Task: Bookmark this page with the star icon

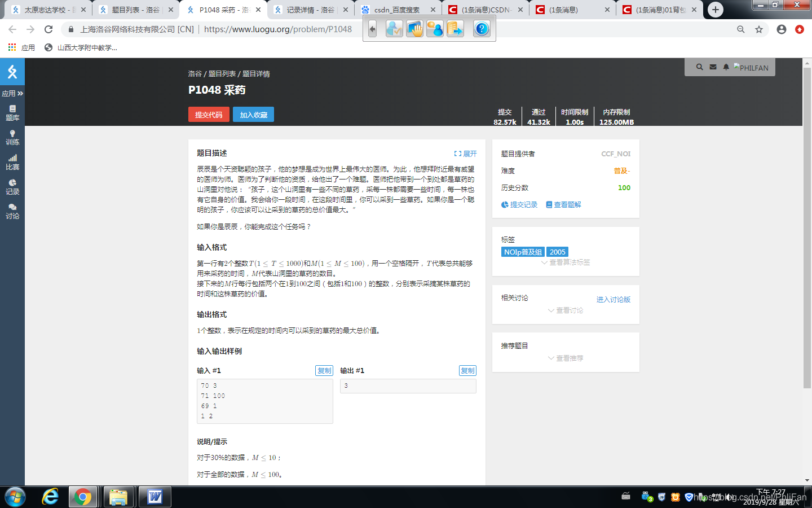Action: click(759, 29)
